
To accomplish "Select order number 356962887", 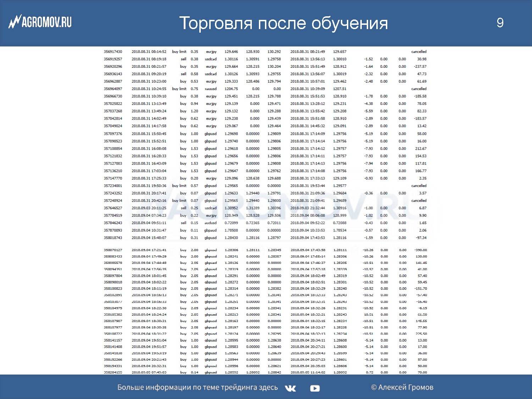I will click(113, 82).
